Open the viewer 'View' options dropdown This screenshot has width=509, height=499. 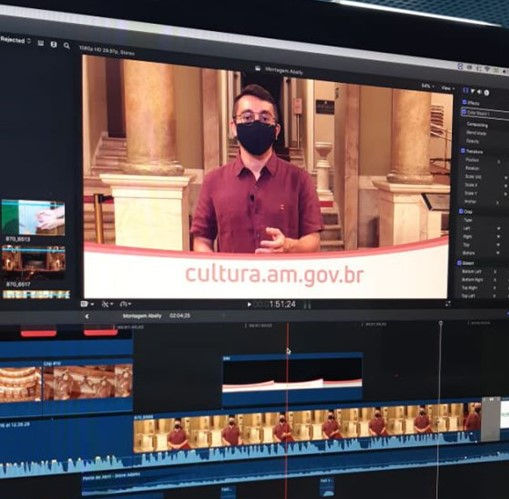447,88
